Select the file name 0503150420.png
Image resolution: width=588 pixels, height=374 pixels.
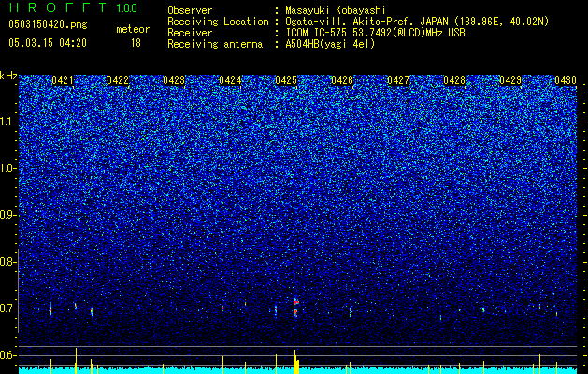tap(48, 24)
